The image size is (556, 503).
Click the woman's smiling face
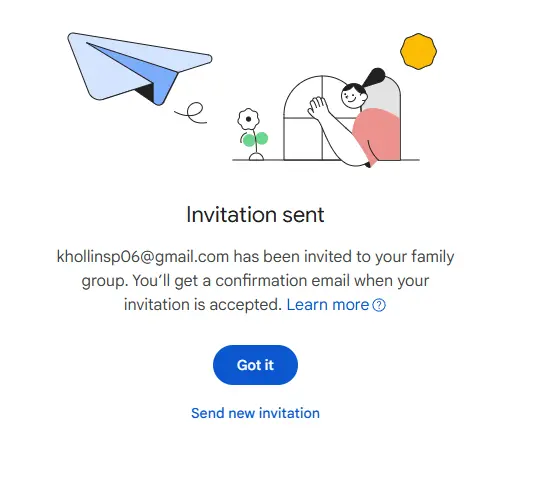click(352, 96)
